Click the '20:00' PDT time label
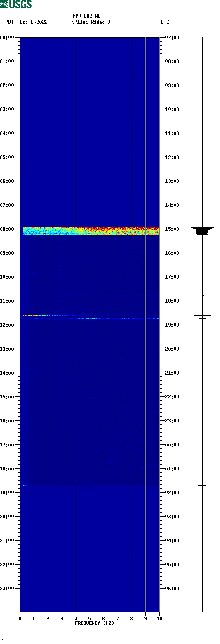The height and width of the screenshot is (644, 220). tap(7, 517)
